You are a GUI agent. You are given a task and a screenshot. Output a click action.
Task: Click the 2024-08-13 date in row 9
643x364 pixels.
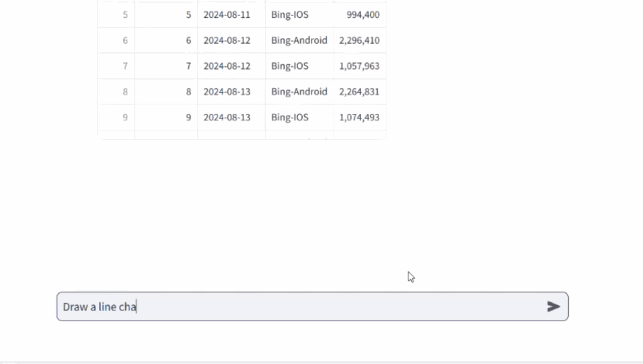click(x=231, y=118)
